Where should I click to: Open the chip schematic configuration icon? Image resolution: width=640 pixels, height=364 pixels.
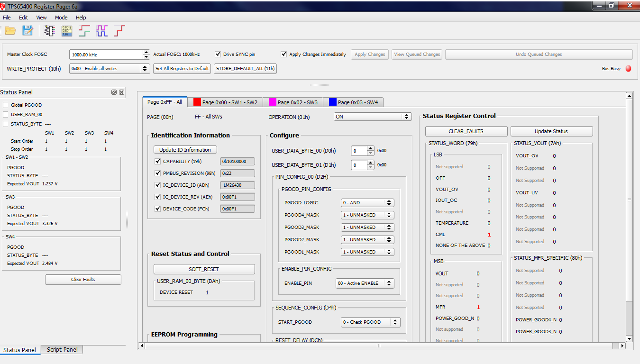click(x=49, y=31)
